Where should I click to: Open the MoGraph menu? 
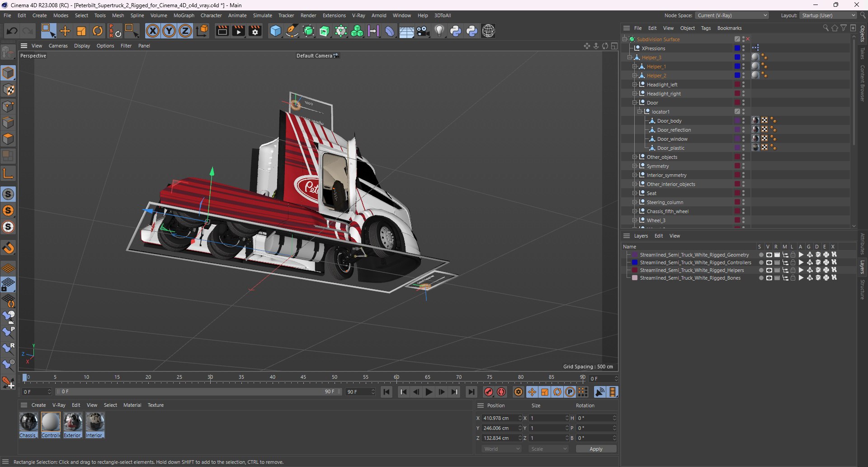click(x=184, y=15)
